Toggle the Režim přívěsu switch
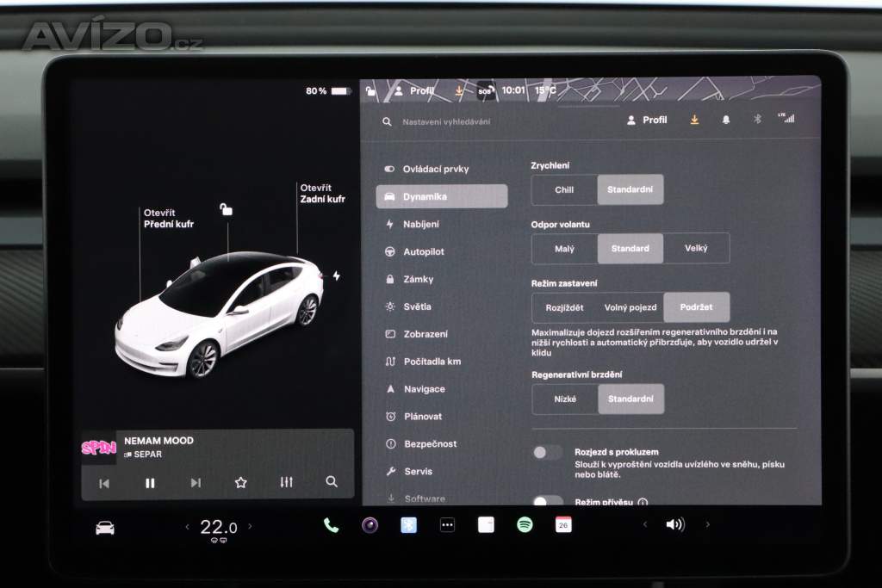This screenshot has height=588, width=882. click(547, 500)
